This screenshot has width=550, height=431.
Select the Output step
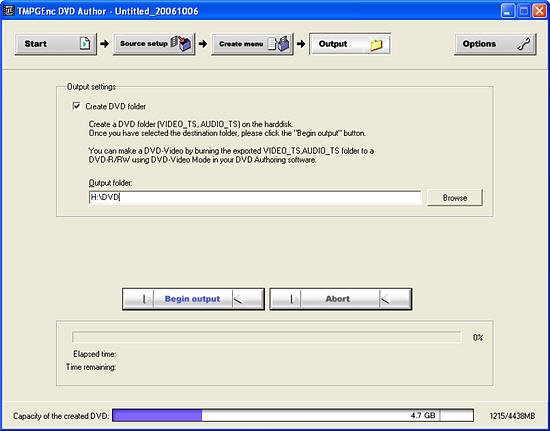click(350, 44)
